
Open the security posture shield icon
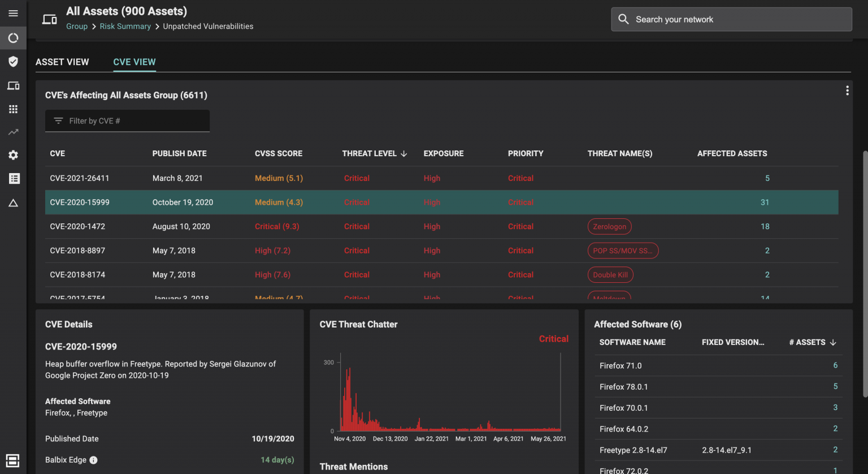[x=13, y=62]
